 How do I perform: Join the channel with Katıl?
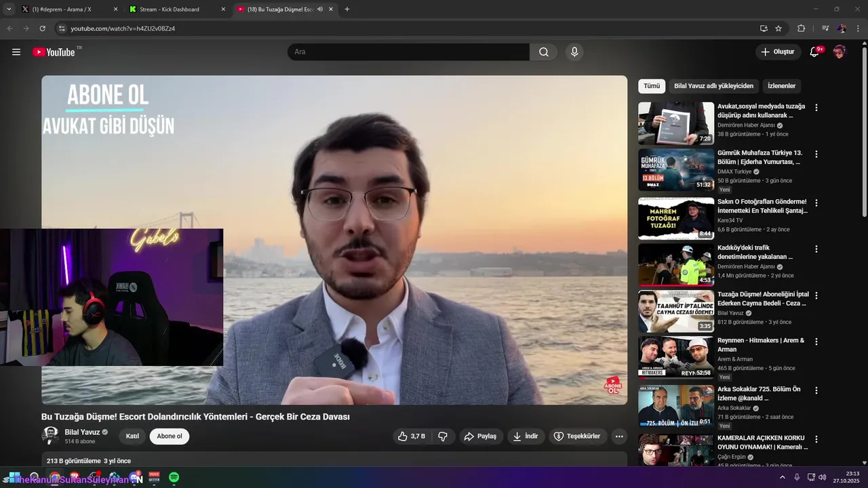pos(132,436)
